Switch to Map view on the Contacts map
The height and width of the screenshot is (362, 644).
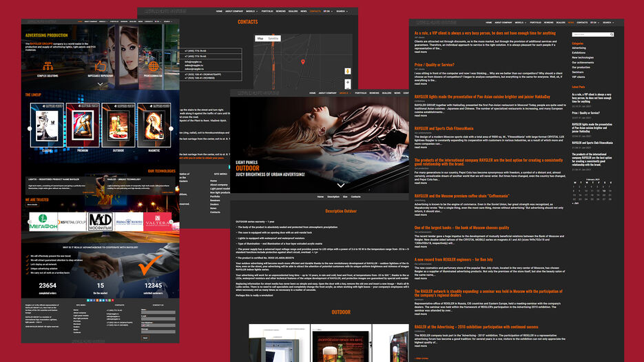tap(260, 38)
